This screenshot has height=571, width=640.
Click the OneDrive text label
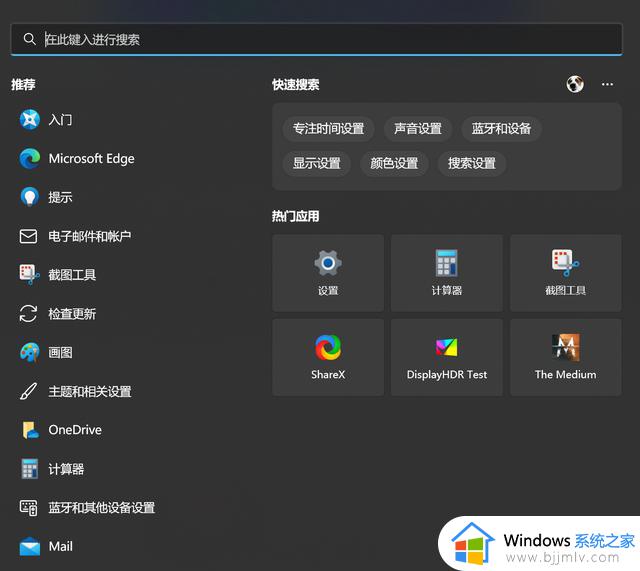pyautogui.click(x=75, y=430)
